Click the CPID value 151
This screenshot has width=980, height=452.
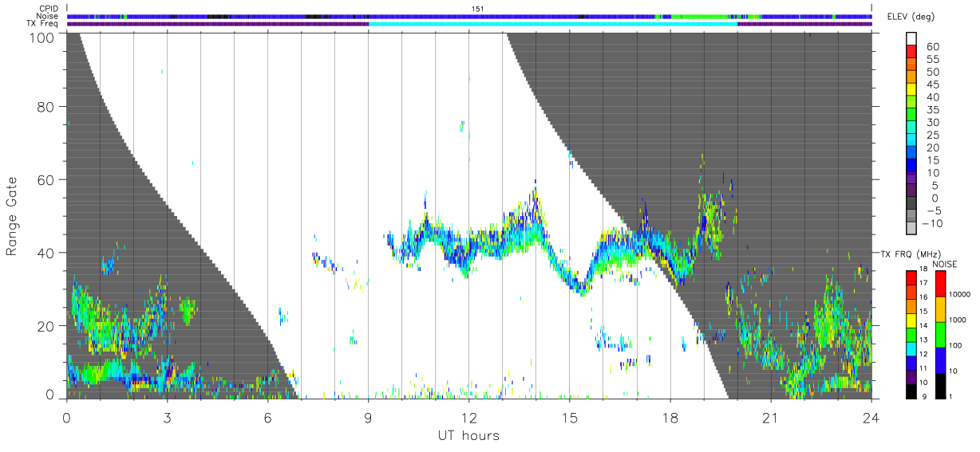pyautogui.click(x=477, y=9)
